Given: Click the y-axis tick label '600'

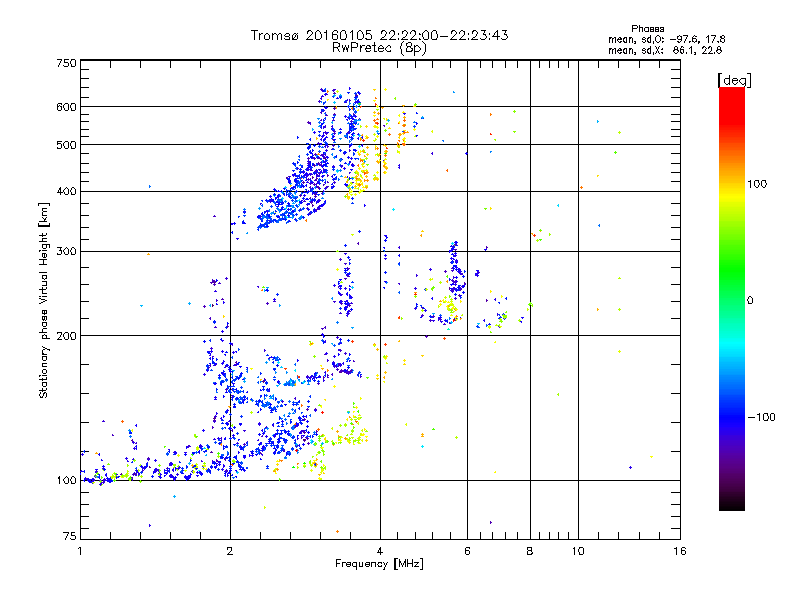Looking at the screenshot, I should [66, 107].
